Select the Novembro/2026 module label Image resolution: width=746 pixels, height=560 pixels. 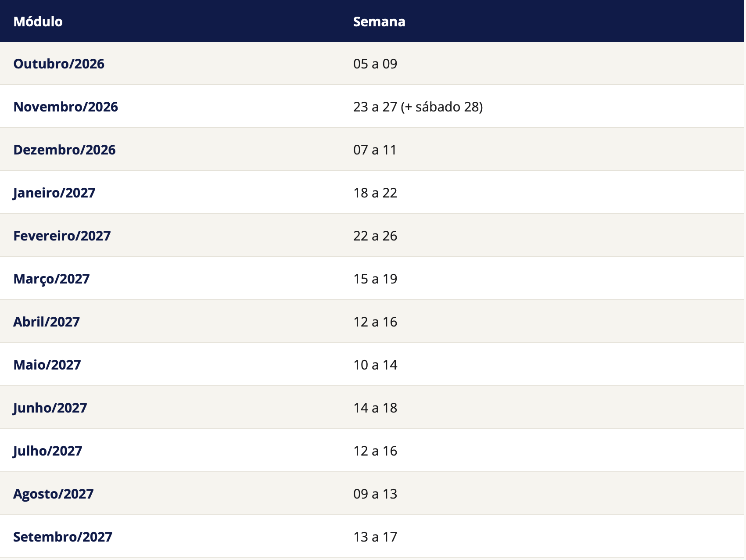pyautogui.click(x=66, y=107)
